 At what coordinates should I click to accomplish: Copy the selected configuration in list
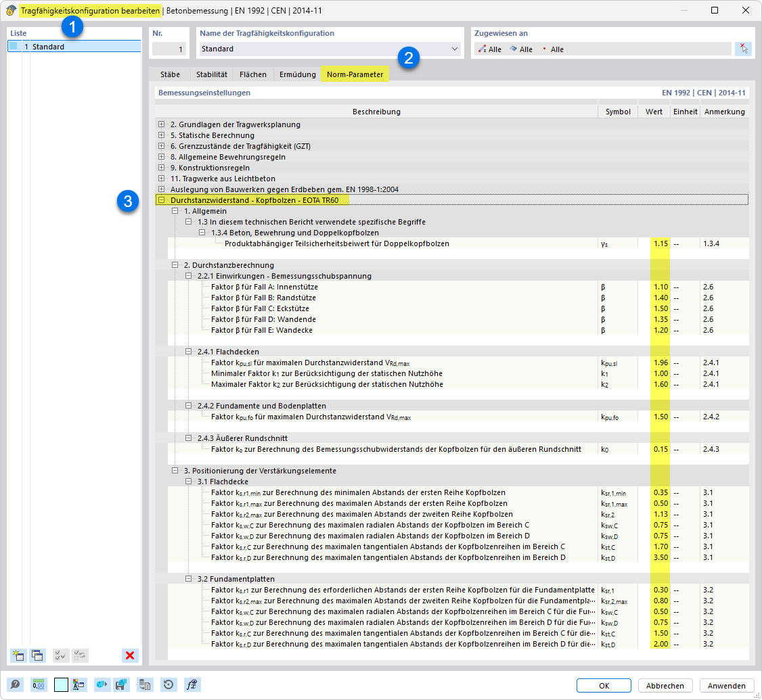coord(37,655)
